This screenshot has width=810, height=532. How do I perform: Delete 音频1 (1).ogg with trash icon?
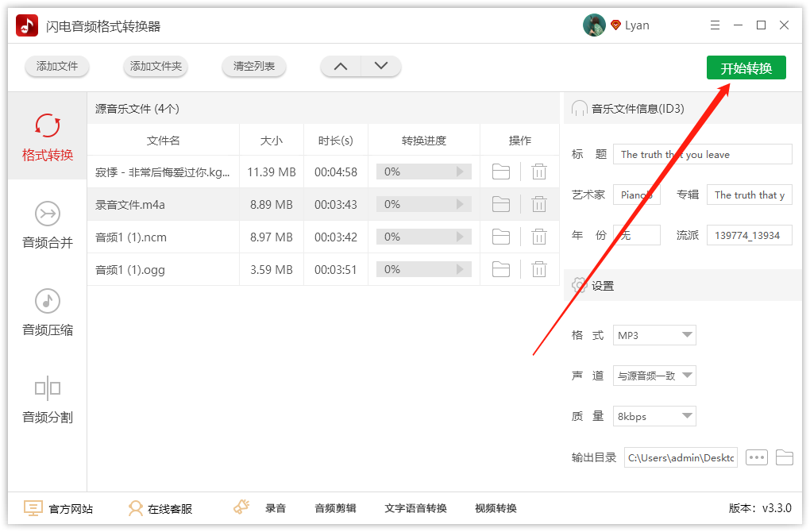(x=539, y=270)
